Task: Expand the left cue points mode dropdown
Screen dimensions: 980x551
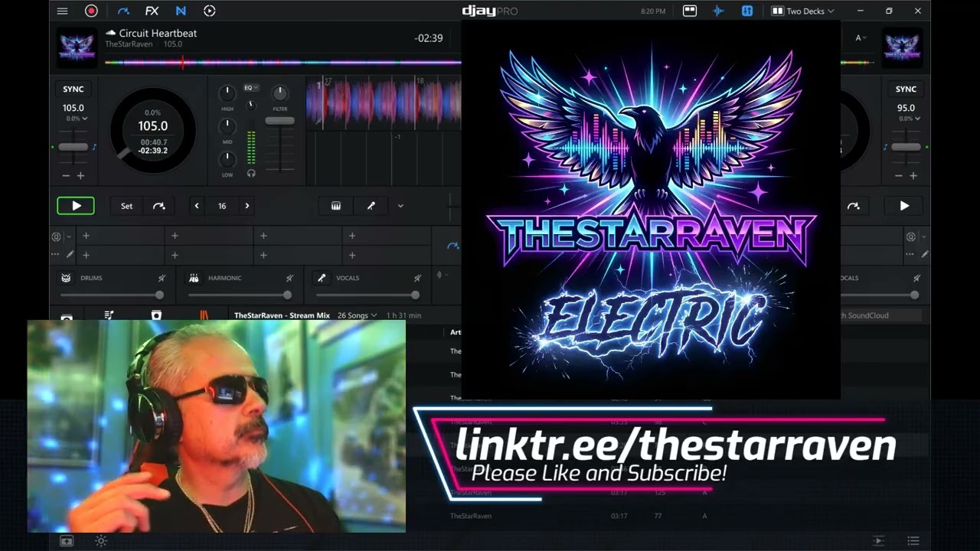Action: pos(68,237)
